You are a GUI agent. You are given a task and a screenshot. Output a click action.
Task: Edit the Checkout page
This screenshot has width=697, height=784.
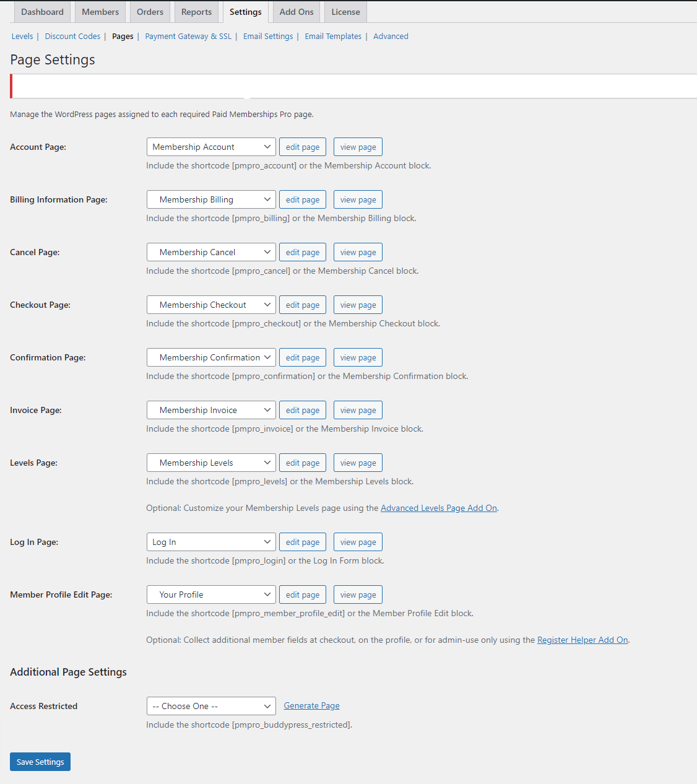(x=303, y=305)
